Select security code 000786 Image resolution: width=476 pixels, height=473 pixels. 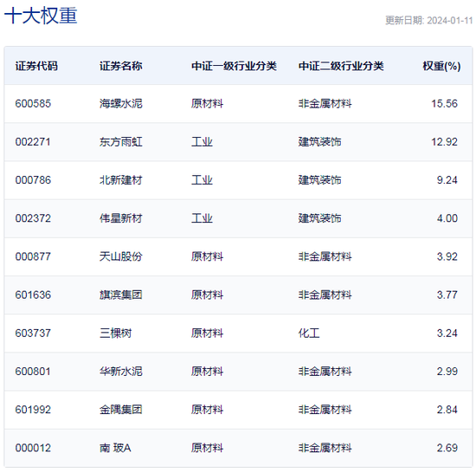pyautogui.click(x=33, y=180)
